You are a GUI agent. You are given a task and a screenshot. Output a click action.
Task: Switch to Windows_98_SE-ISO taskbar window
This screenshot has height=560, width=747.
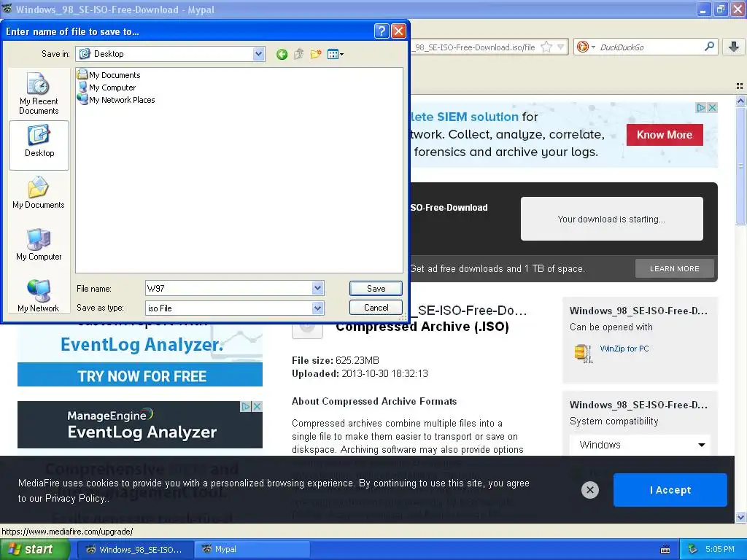[136, 550]
